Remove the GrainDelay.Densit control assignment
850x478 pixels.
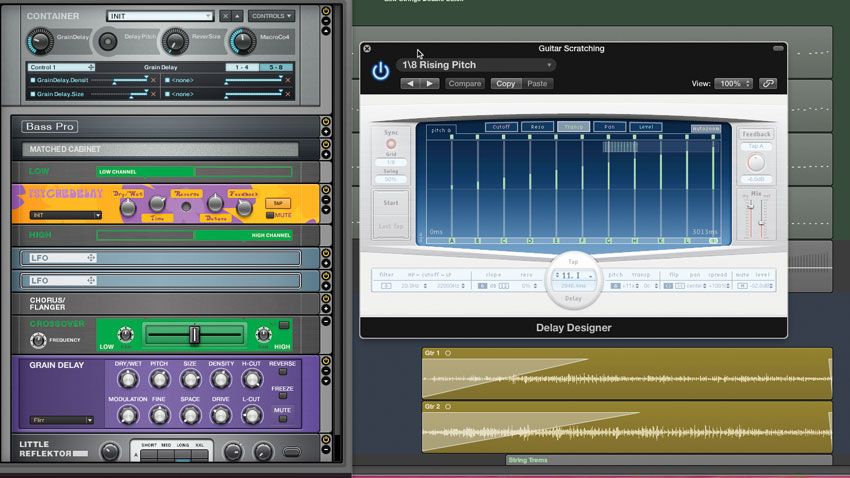click(153, 80)
